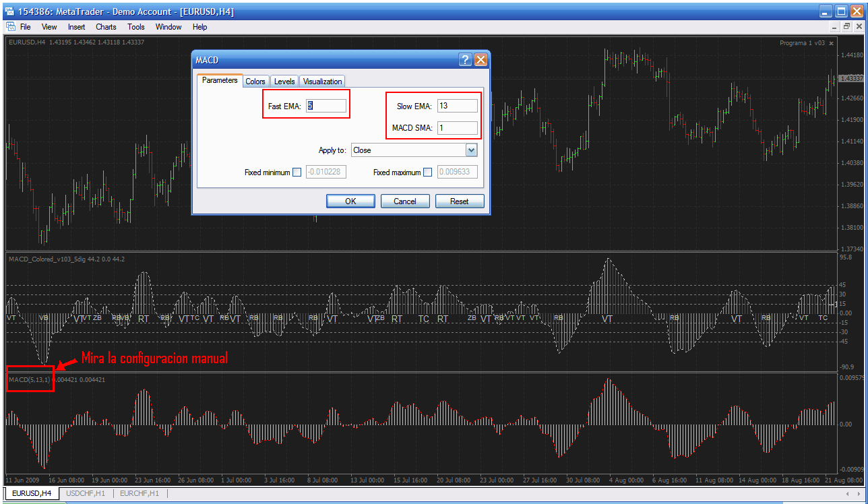The height and width of the screenshot is (504, 868).
Task: Click the MACD_Colored_v103_5dig indicator label
Action: tap(66, 259)
